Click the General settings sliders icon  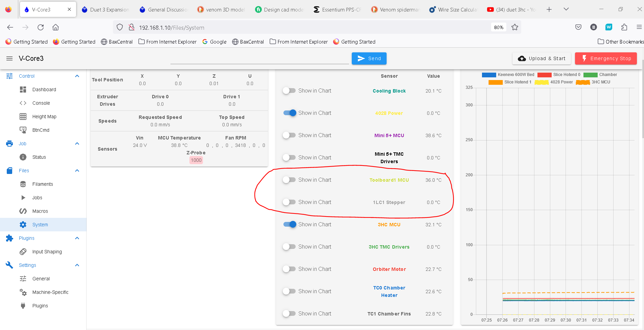[x=23, y=279]
